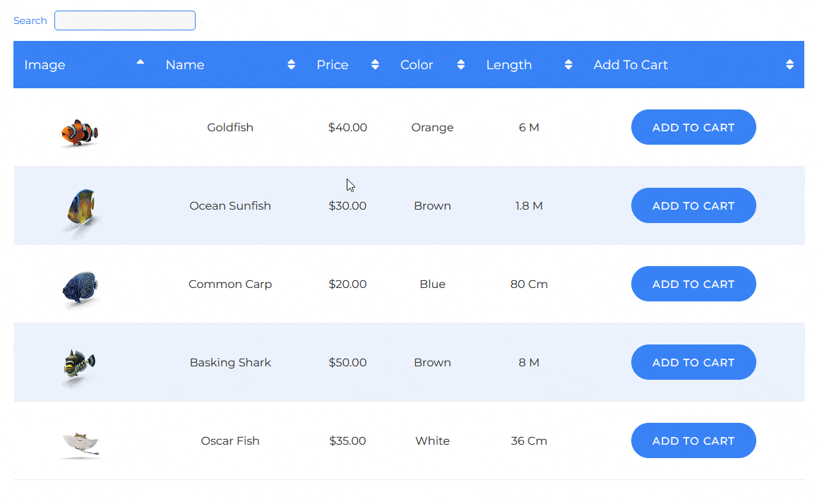Select the Name column header
This screenshot has width=817, height=504.
185,64
